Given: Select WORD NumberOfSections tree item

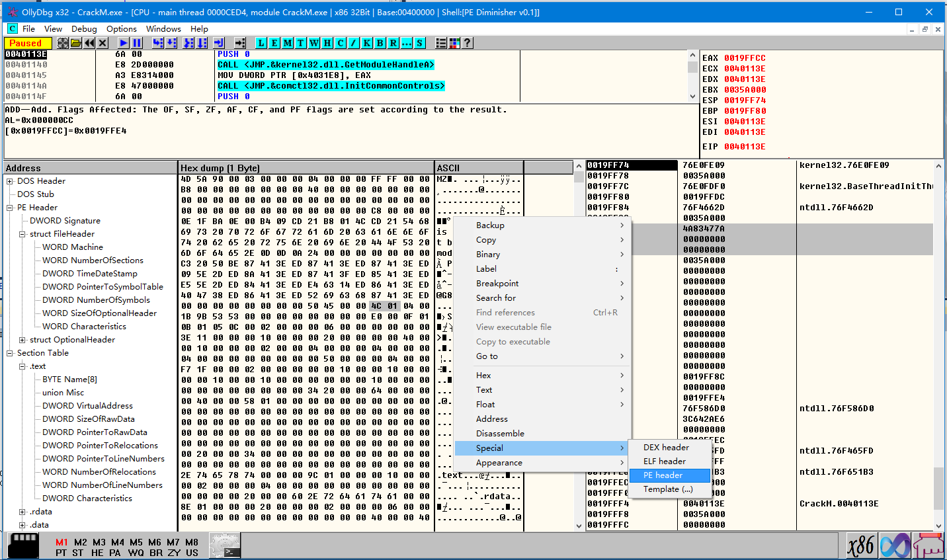Looking at the screenshot, I should click(93, 260).
